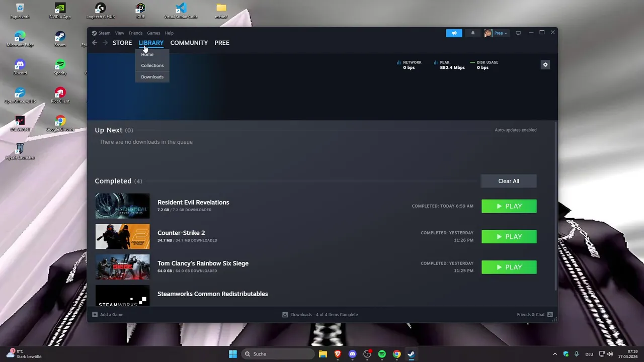644x362 pixels.
Task: Open weather widget in taskbar
Action: [x=24, y=354]
